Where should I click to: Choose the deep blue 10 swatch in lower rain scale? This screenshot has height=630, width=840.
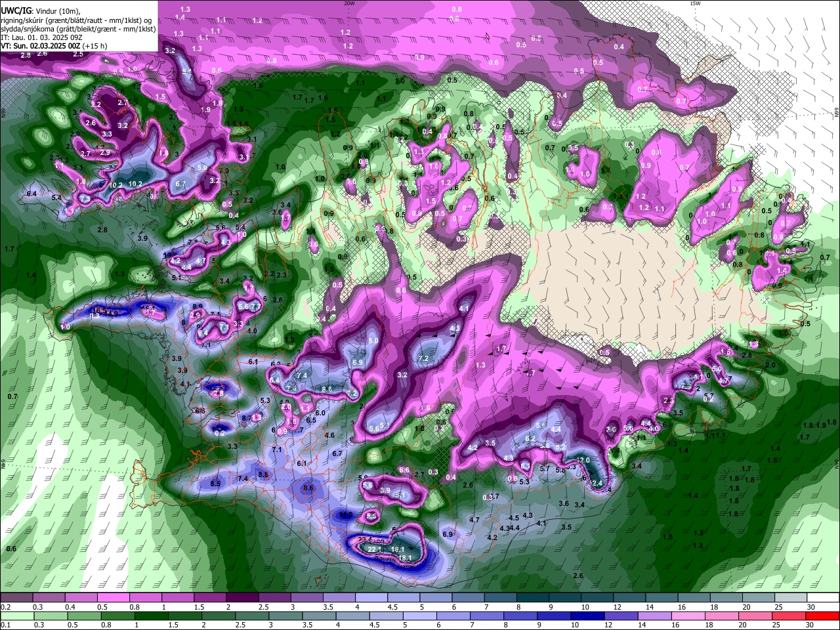(x=588, y=616)
